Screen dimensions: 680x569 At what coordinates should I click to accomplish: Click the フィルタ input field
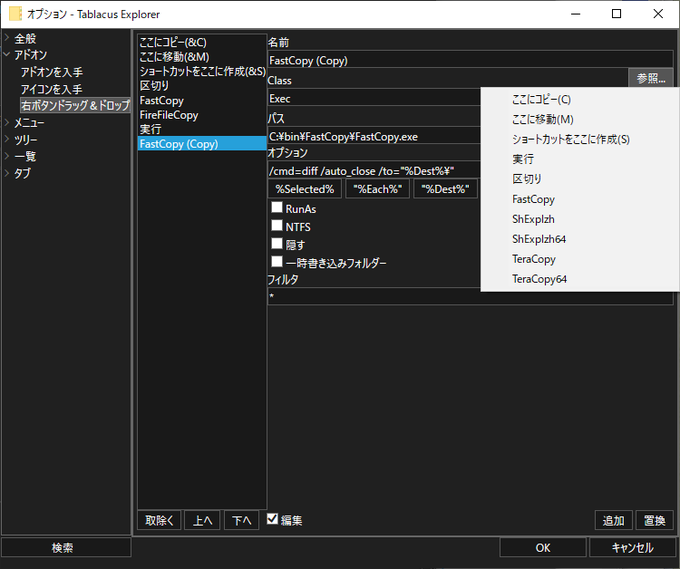(470, 297)
